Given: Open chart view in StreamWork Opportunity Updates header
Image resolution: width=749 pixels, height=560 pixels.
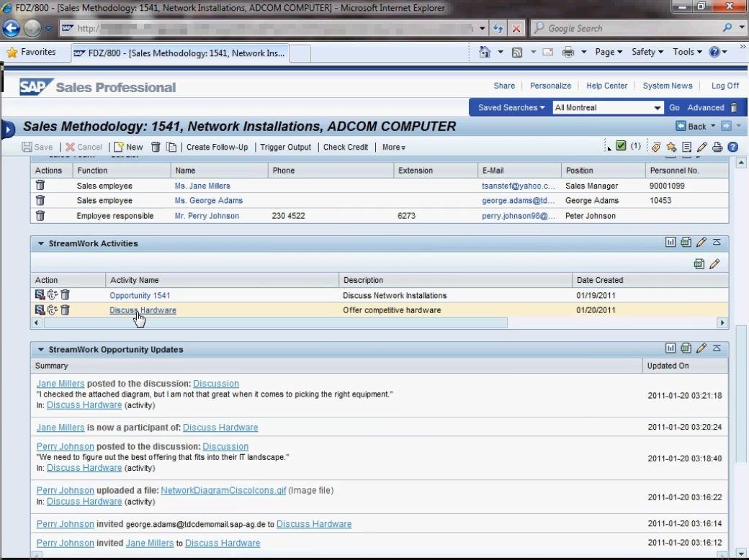Looking at the screenshot, I should (670, 348).
